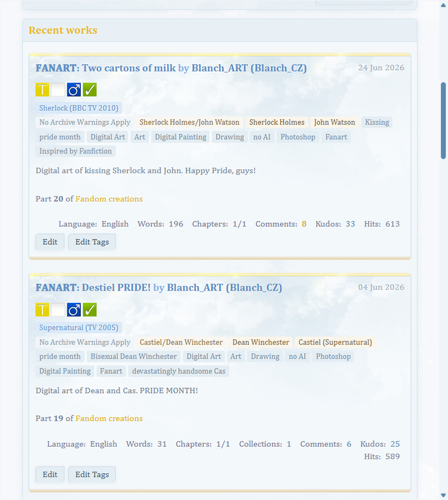Open the work 'FANART: Destiel PRIDE!'
The image size is (448, 500).
pyautogui.click(x=93, y=287)
